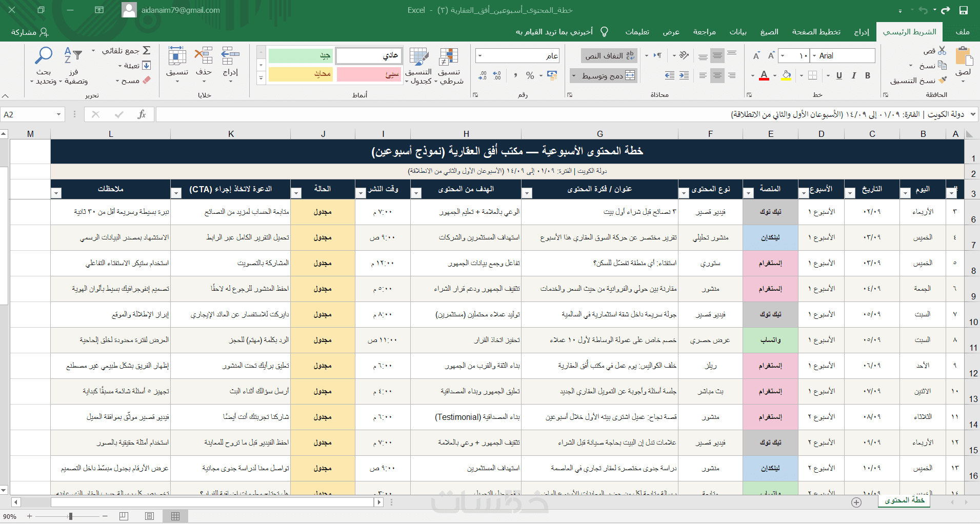The height and width of the screenshot is (524, 980).
Task: Click the Tell Me search box
Action: point(562,32)
